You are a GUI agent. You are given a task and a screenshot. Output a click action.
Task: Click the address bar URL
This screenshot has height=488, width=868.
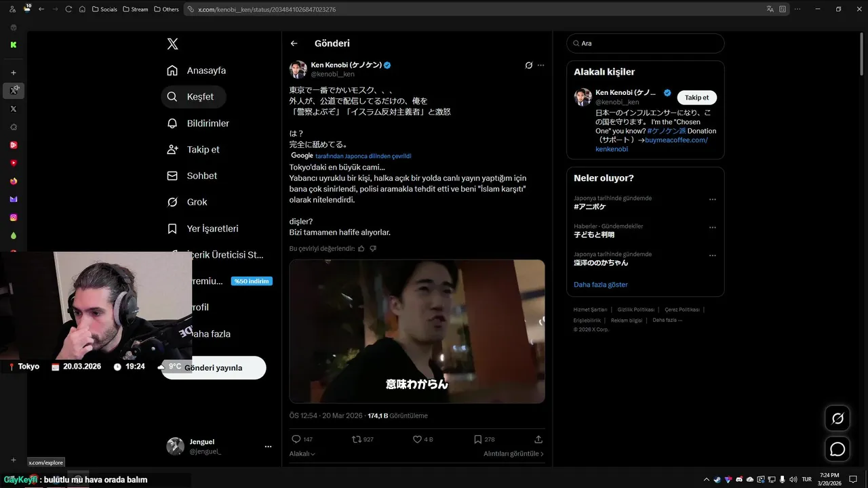coord(267,9)
